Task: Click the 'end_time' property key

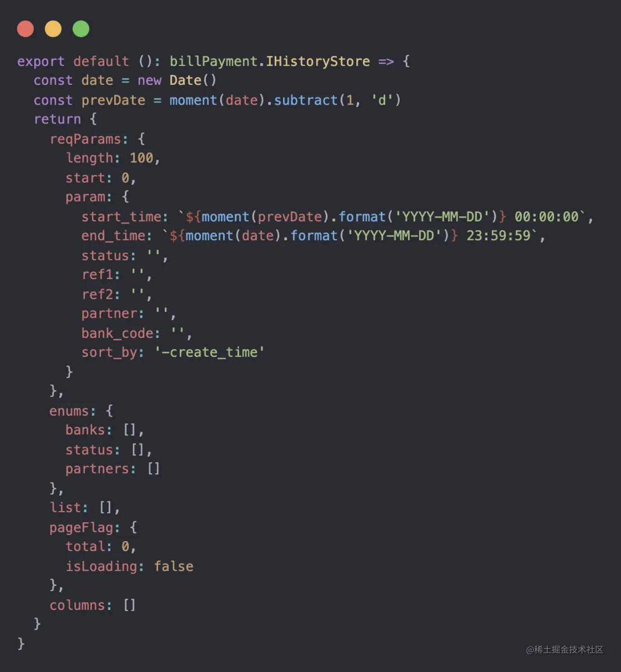Action: (x=113, y=236)
